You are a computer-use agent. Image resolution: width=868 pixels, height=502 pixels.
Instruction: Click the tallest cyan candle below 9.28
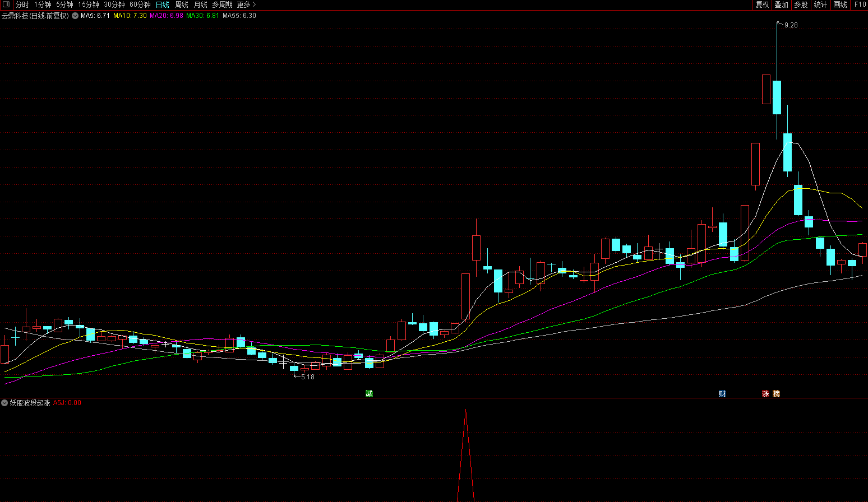788,152
